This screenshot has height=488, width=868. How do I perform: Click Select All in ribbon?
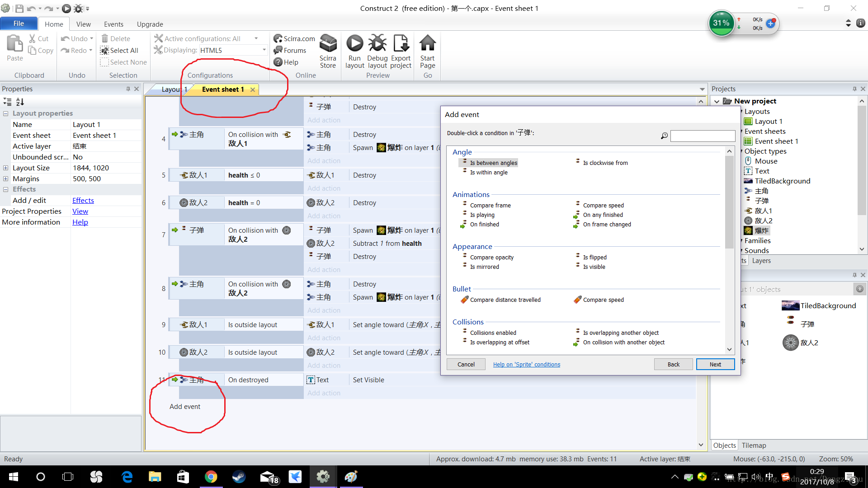pos(119,50)
